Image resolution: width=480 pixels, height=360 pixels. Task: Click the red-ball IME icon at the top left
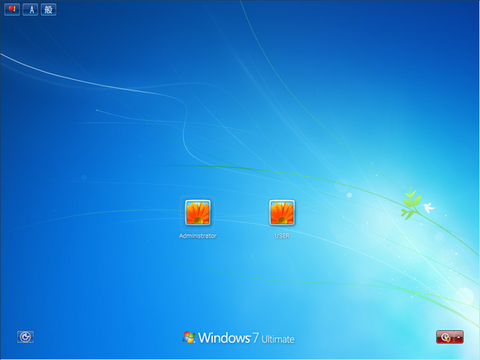click(12, 9)
